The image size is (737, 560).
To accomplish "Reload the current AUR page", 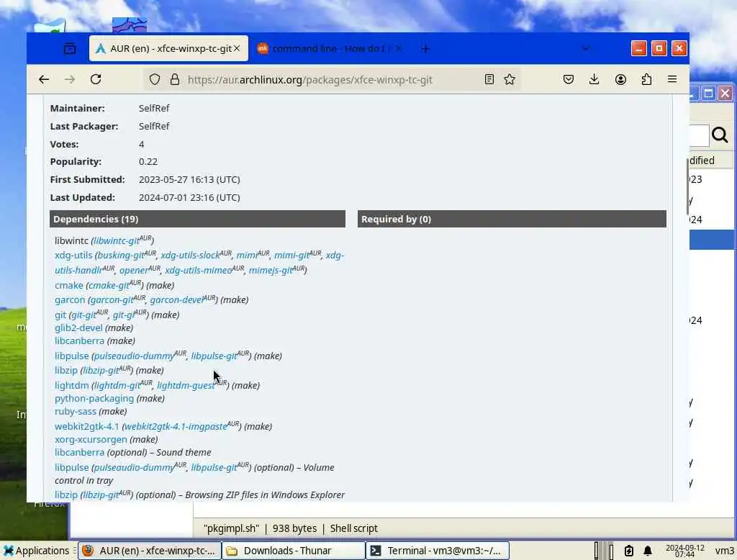I will pyautogui.click(x=96, y=79).
